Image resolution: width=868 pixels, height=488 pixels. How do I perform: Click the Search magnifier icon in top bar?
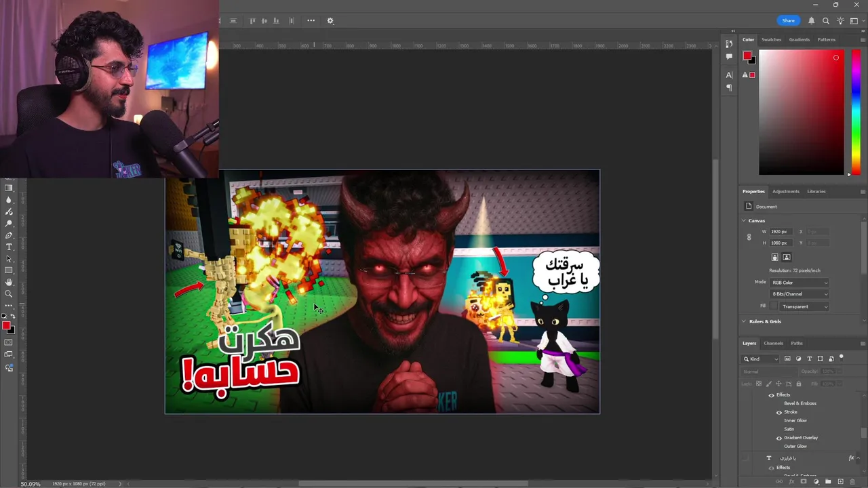coord(825,20)
